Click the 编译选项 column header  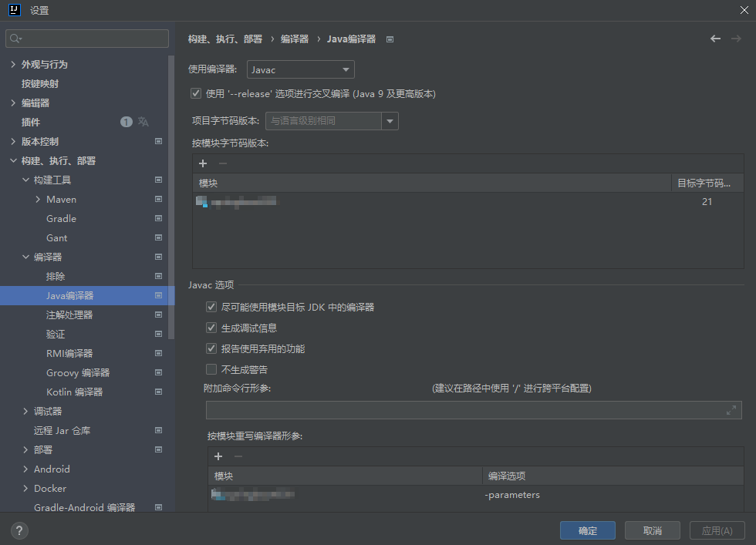(613, 476)
